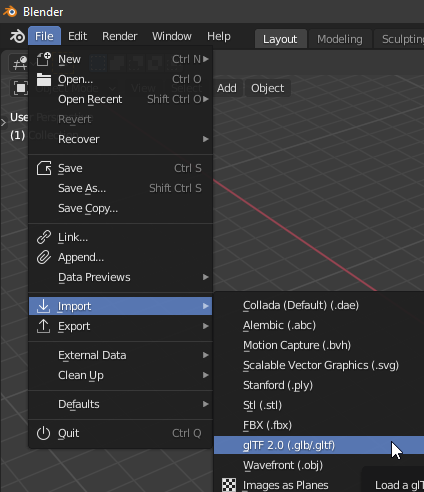Switch to the Sculpting workspace tab
This screenshot has height=492, width=424.
[x=400, y=39]
